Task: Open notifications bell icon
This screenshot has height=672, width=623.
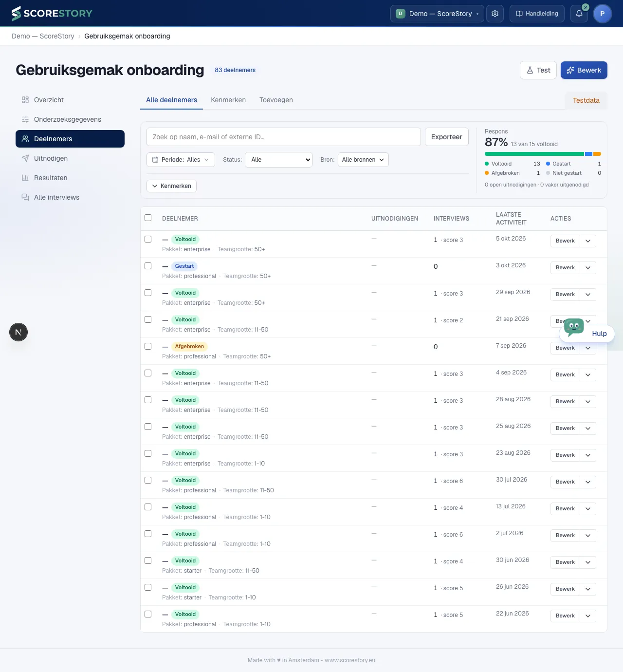Action: (x=579, y=14)
